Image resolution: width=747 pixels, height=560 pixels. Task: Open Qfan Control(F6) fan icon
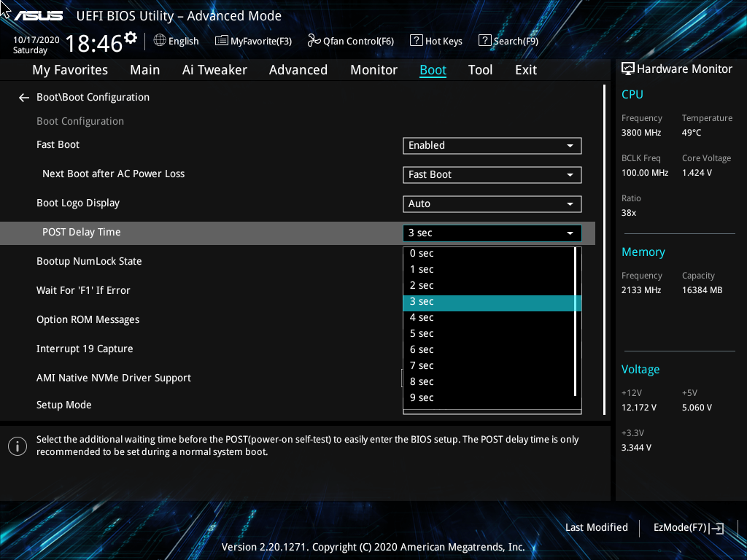[314, 41]
